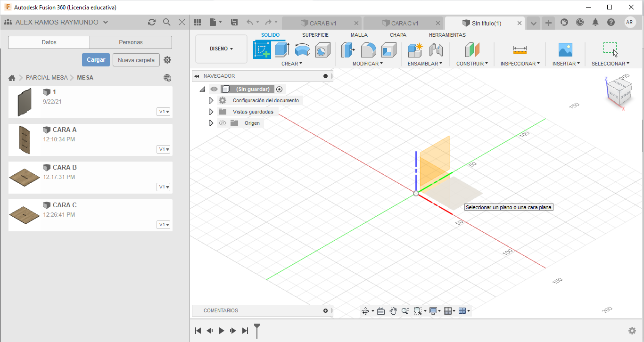This screenshot has width=644, height=342.
Task: Open the extensions icon
Action: (564, 22)
